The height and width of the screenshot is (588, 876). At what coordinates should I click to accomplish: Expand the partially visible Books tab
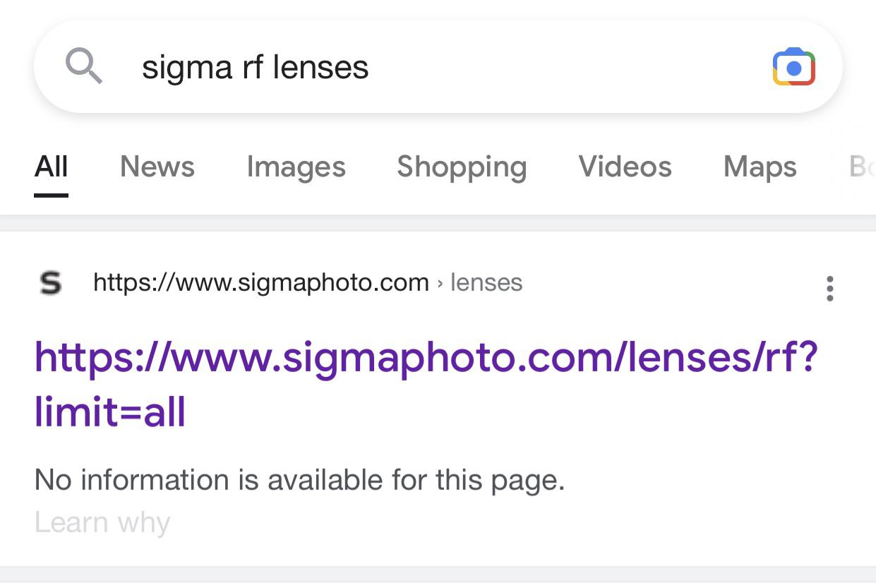(x=865, y=167)
